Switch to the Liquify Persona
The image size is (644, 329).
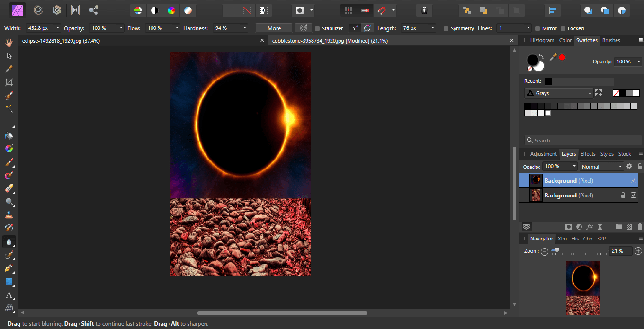coord(38,9)
